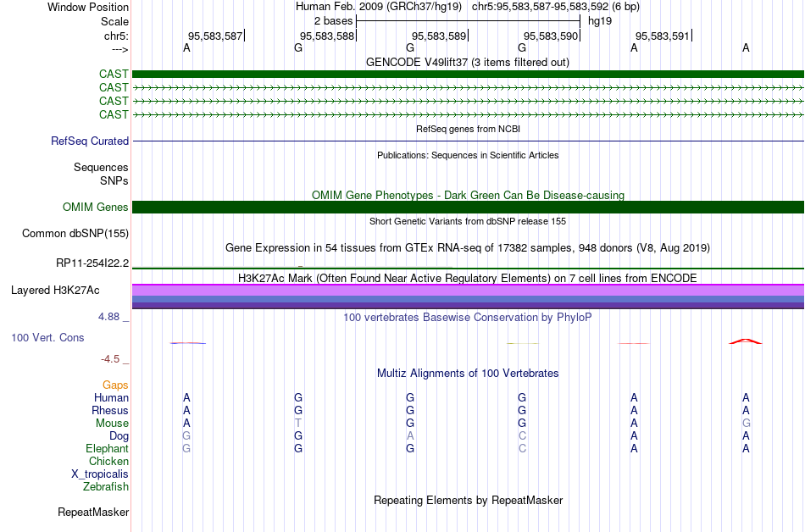Viewport: 805px width, 532px height.
Task: Click the "Dog" species label
Action: pyautogui.click(x=119, y=436)
